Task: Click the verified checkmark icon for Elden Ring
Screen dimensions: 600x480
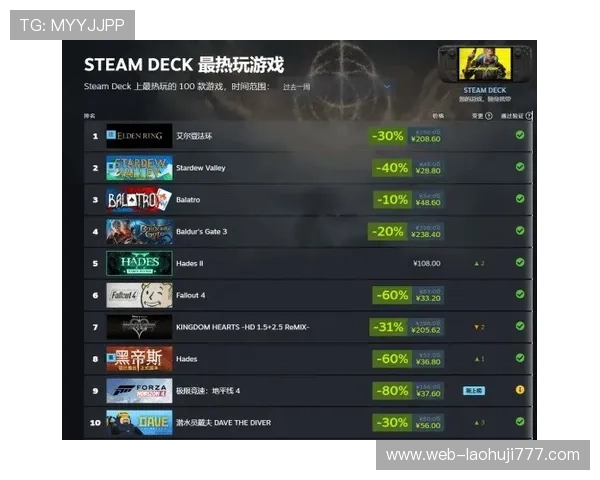Action: [x=520, y=135]
